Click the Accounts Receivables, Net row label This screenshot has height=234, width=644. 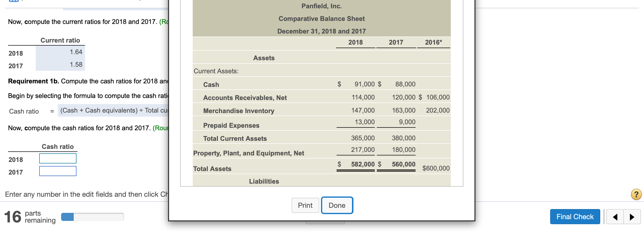coord(245,98)
